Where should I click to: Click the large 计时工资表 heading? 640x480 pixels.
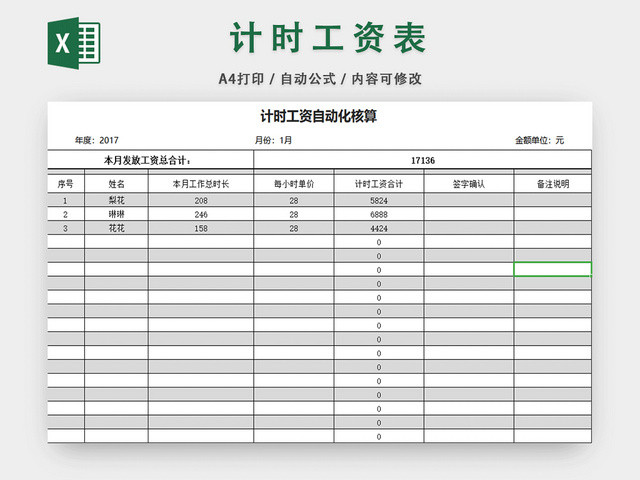[328, 38]
